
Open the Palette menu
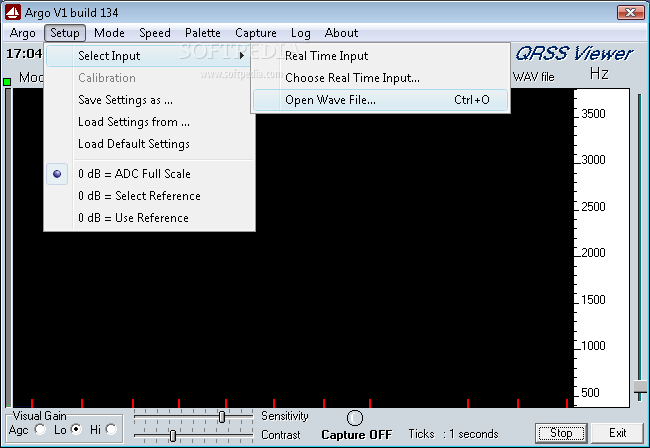tap(203, 33)
